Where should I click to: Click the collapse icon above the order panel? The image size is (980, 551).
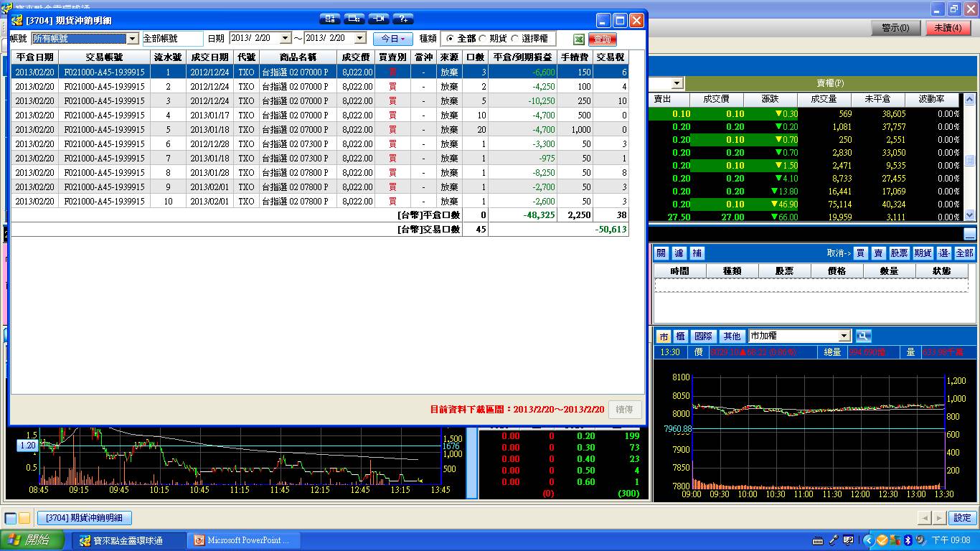pyautogui.click(x=970, y=234)
